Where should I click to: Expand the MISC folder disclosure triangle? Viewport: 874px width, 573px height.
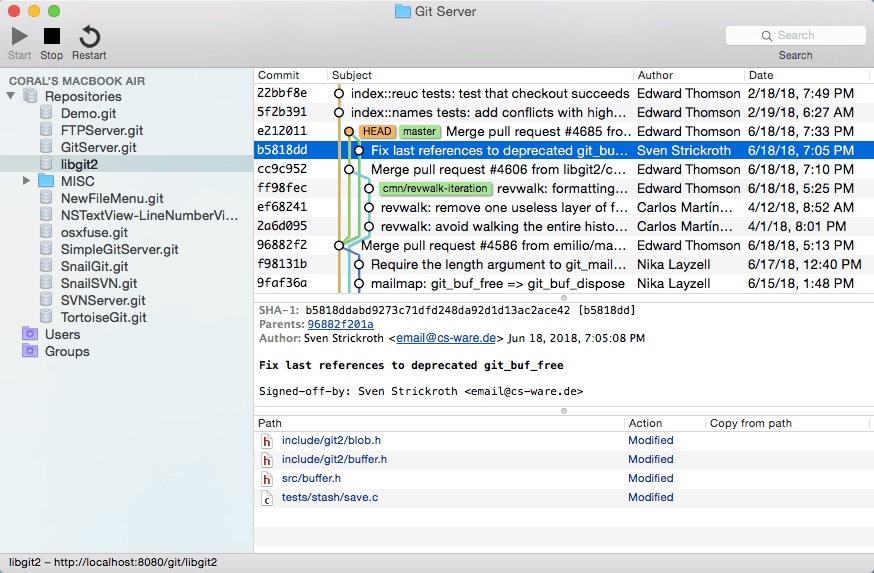click(26, 181)
